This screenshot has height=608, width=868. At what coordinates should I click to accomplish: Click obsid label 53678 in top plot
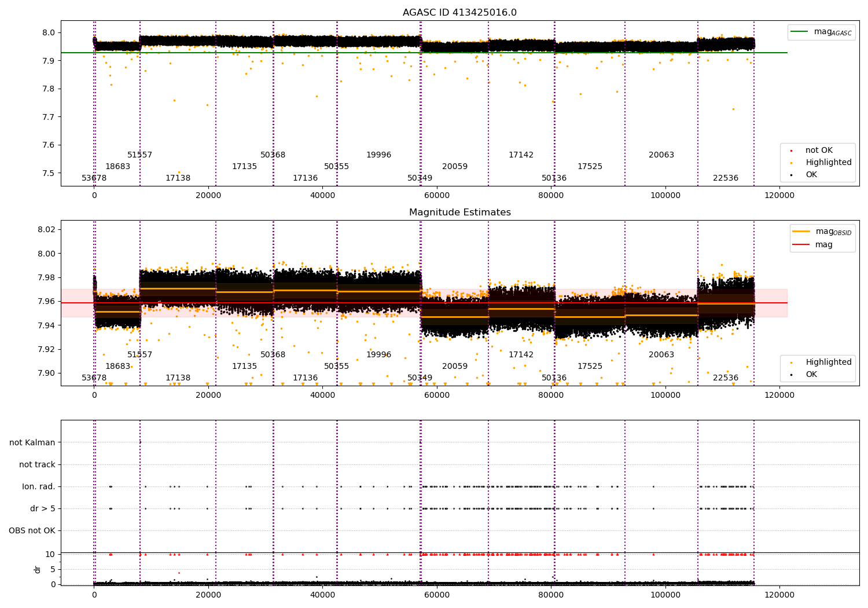(x=94, y=178)
